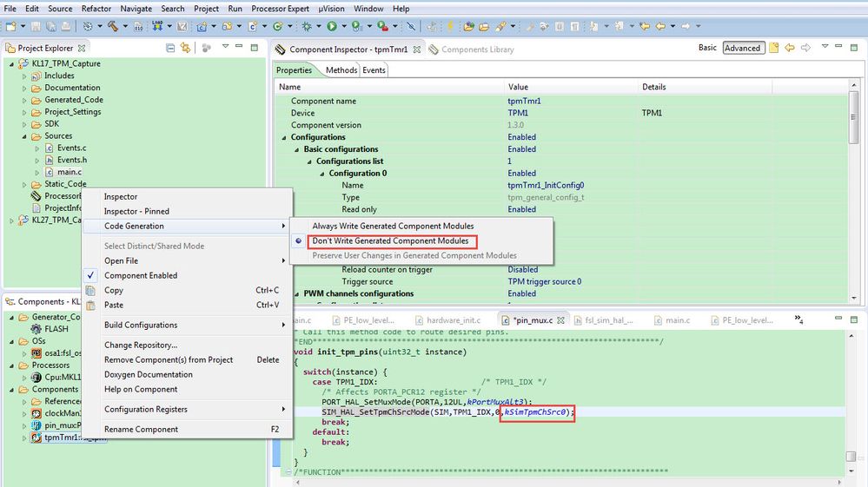Open Run dropdown arrow next to play
This screenshot has width=868, height=487.
pos(344,26)
